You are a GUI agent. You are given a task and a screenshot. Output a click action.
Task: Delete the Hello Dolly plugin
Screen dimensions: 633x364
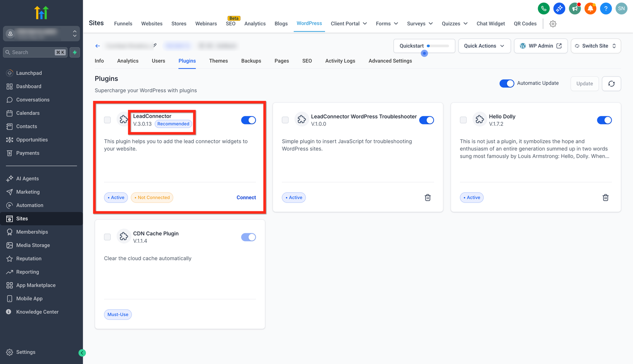point(606,198)
